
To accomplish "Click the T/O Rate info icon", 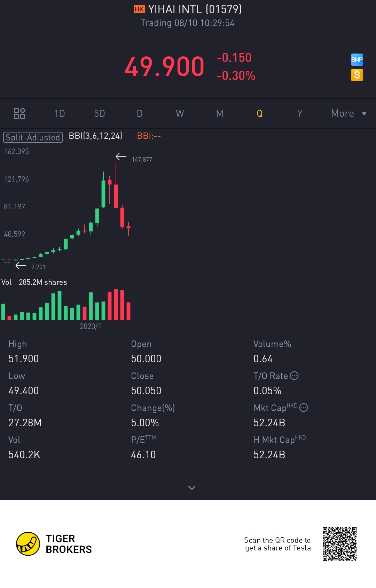I will pyautogui.click(x=294, y=376).
